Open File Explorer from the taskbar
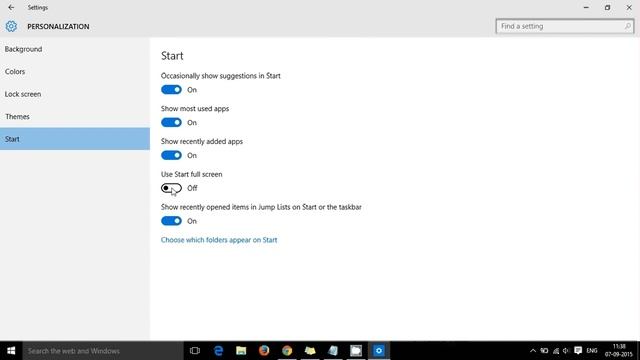Screen dimensions: 640x360 point(241,351)
